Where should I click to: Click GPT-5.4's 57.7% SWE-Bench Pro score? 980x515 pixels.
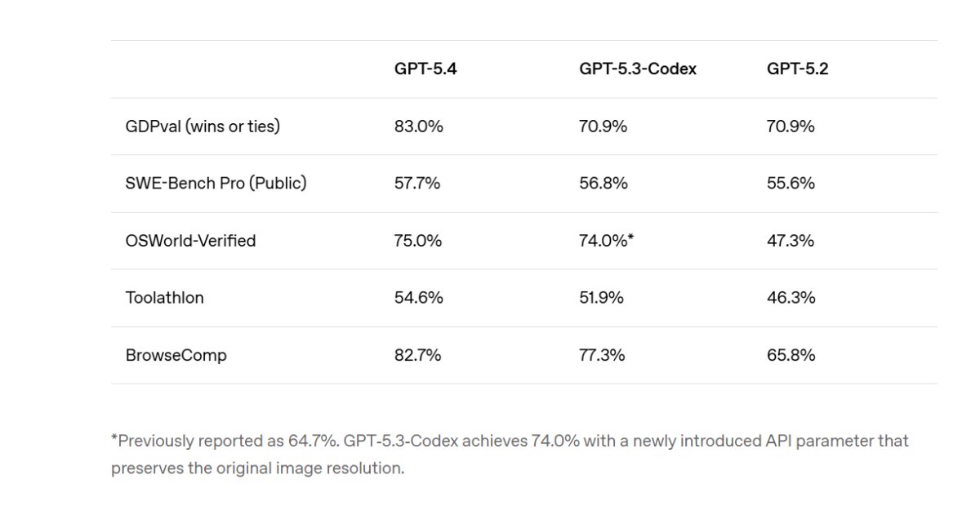coord(417,184)
